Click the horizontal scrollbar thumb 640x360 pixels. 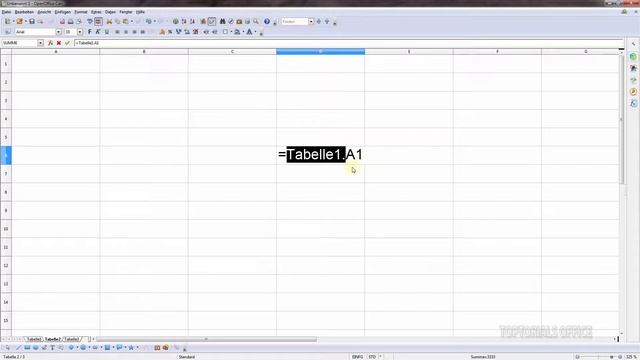[x=206, y=339]
